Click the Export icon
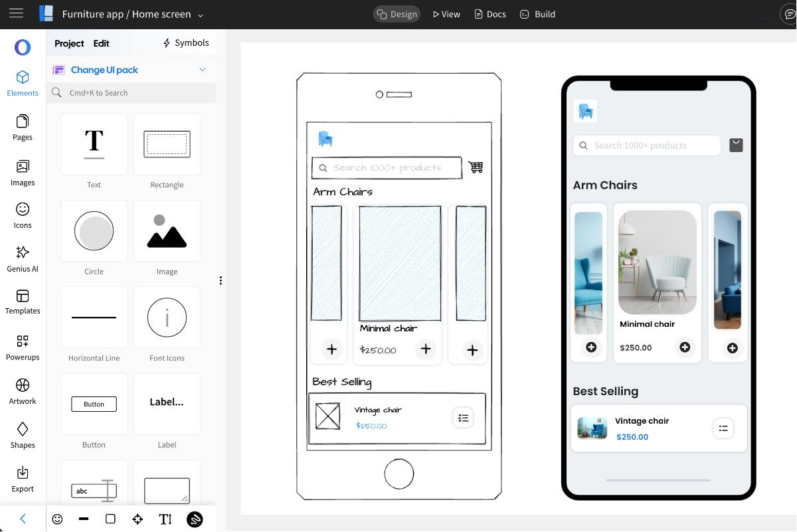This screenshot has width=797, height=532. pyautogui.click(x=23, y=479)
